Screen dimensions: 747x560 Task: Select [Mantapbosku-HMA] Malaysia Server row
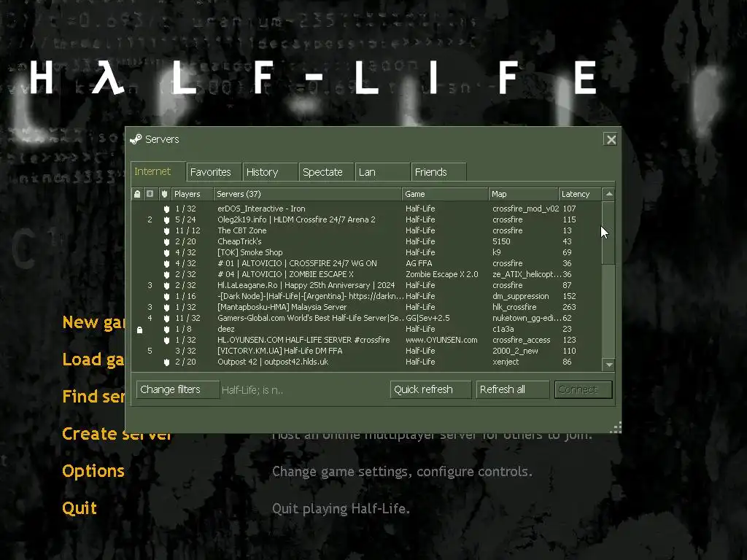(366, 308)
